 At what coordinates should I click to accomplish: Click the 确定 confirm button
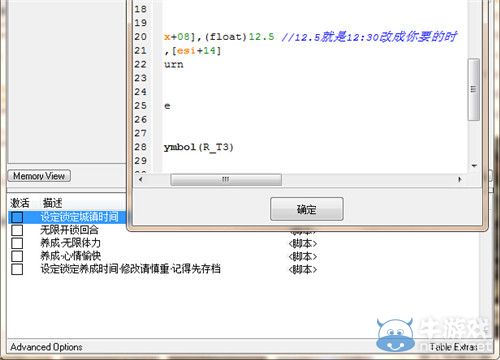[307, 209]
